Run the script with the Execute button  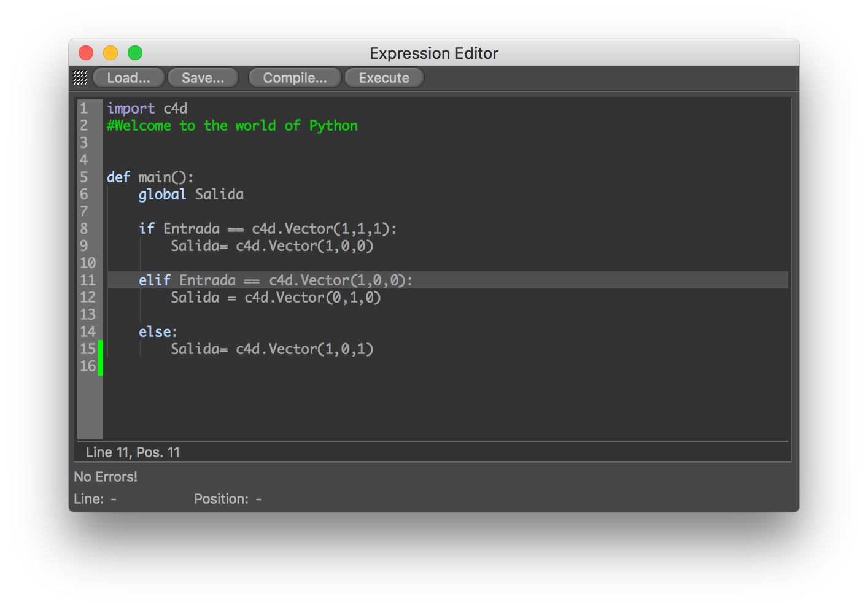tap(384, 78)
